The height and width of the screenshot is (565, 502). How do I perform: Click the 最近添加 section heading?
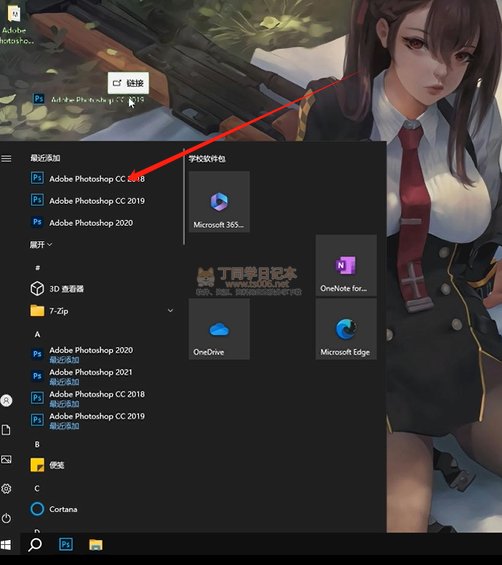point(45,158)
